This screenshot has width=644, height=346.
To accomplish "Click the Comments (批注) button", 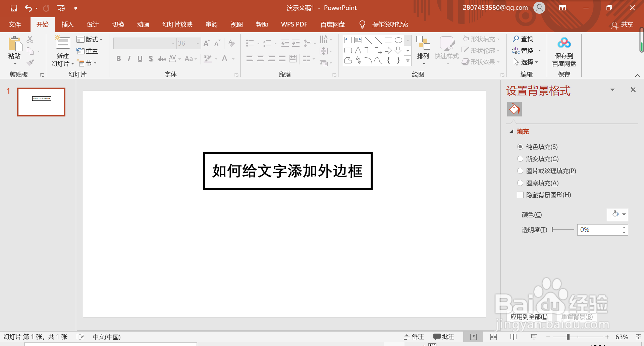I will (x=444, y=337).
